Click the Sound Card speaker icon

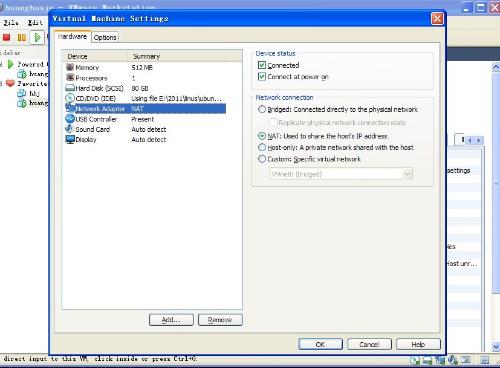[70, 129]
